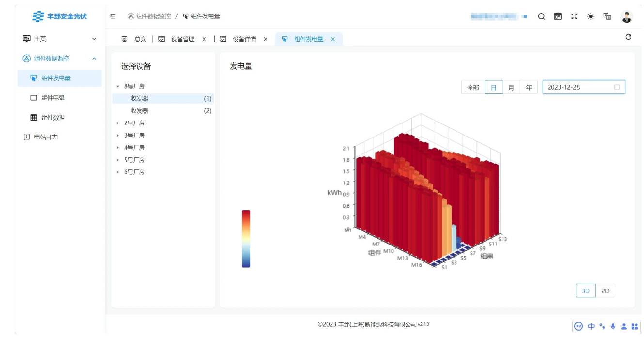Expand the 2号厂房 tree node
The width and height of the screenshot is (644, 337).
click(118, 123)
